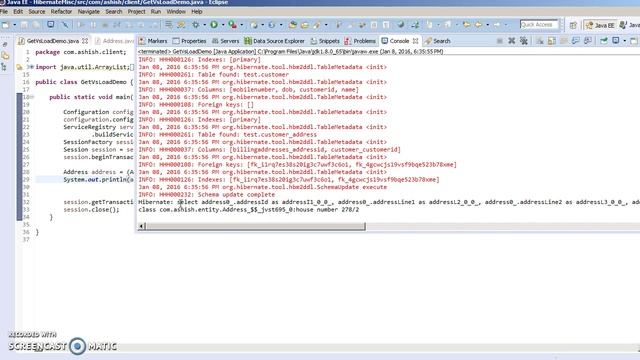Select the GetVsLoadDemo.java editor tab

52,41
